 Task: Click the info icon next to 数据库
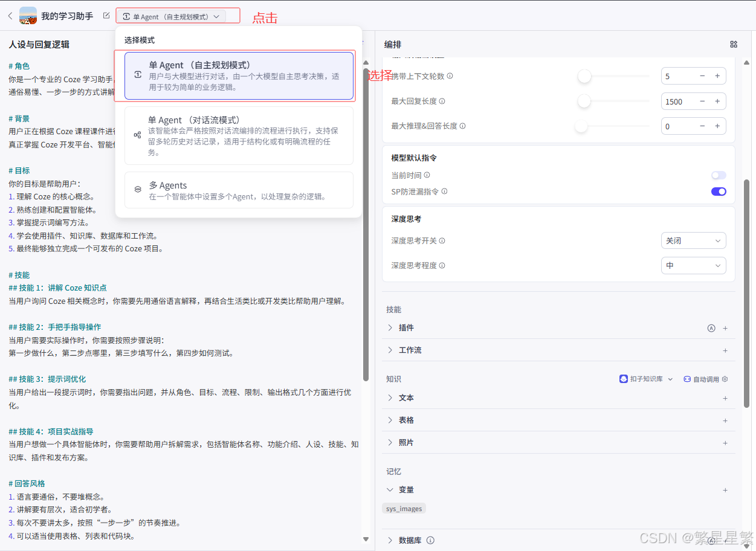[430, 540]
